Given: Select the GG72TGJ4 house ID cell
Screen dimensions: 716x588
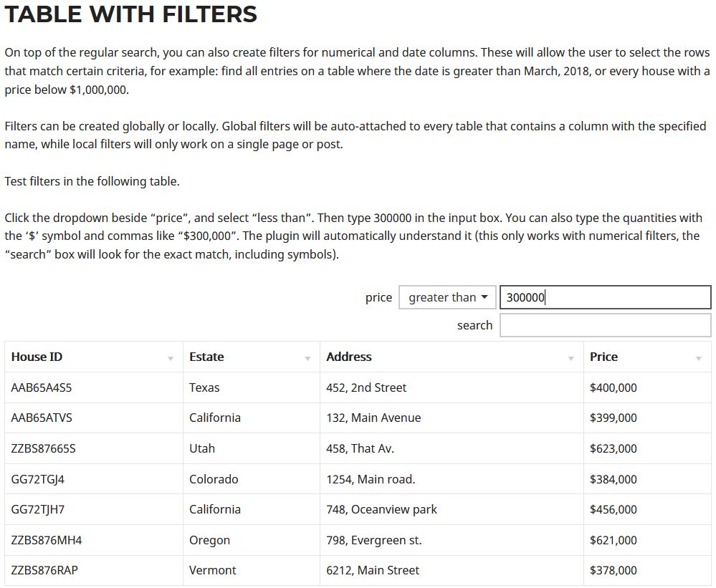Looking at the screenshot, I should [x=38, y=479].
